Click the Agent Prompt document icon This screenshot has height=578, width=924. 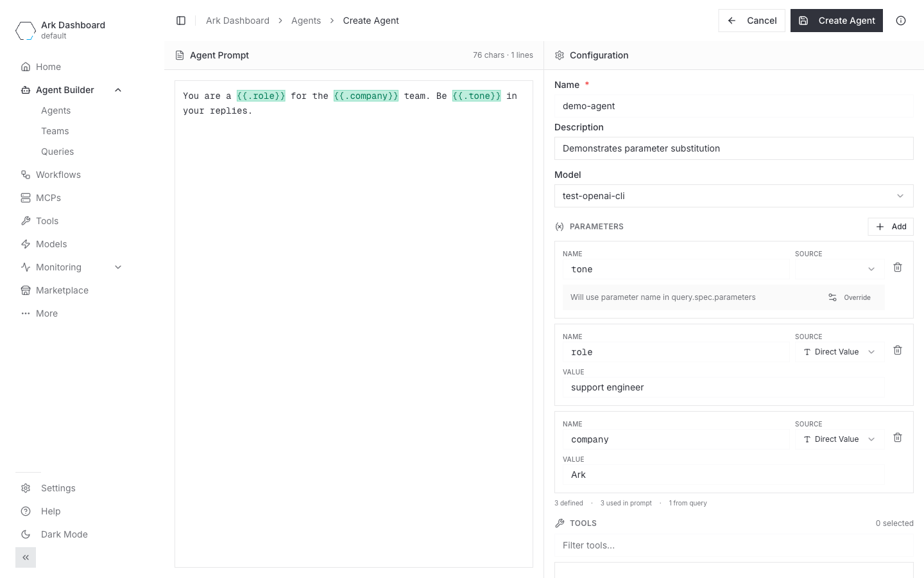(x=180, y=55)
